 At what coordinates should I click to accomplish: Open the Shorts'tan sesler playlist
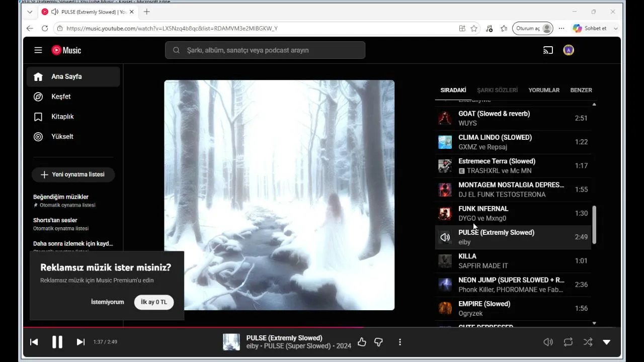[73, 224]
